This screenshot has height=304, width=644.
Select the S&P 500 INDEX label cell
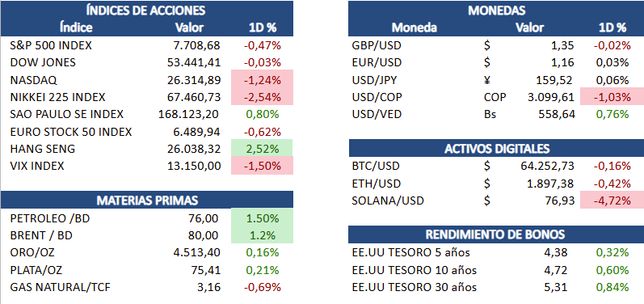pos(51,45)
